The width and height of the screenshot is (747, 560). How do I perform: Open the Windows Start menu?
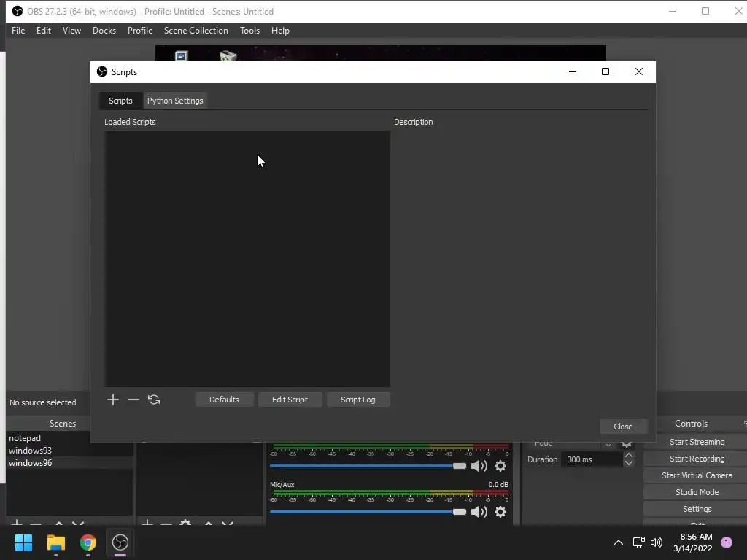pyautogui.click(x=23, y=542)
